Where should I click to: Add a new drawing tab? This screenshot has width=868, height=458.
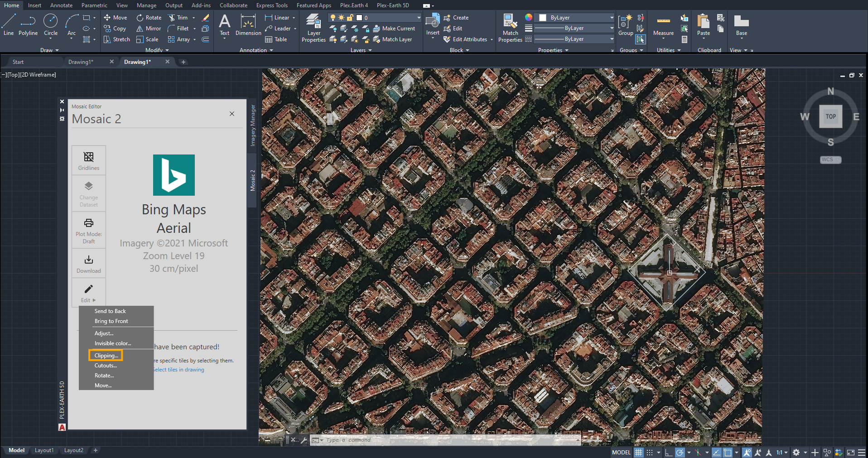point(183,62)
